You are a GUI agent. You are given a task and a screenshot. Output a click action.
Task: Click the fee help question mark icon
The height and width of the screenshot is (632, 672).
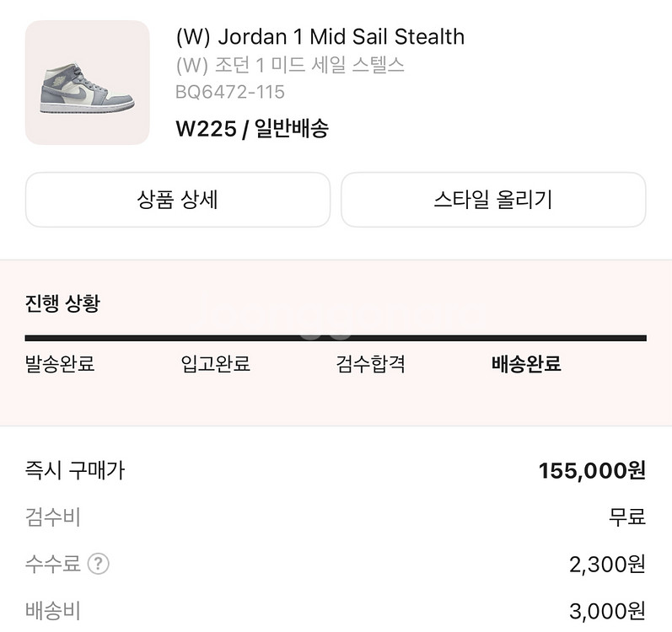(x=99, y=564)
